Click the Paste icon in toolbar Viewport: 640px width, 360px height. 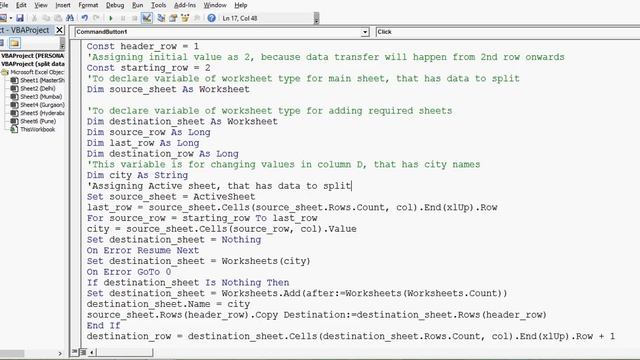coord(58,18)
